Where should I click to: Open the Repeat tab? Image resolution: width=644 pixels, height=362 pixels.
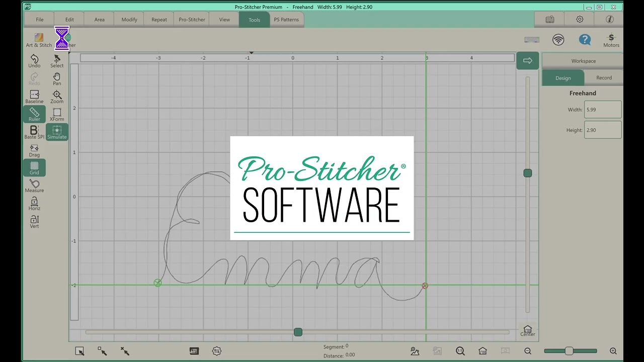(x=159, y=20)
